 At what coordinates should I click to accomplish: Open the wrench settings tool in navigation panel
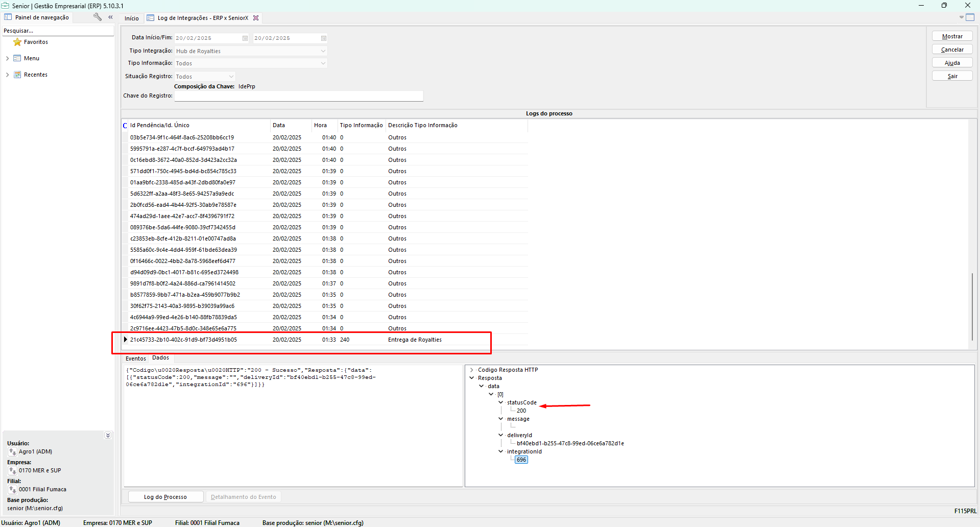click(x=97, y=17)
